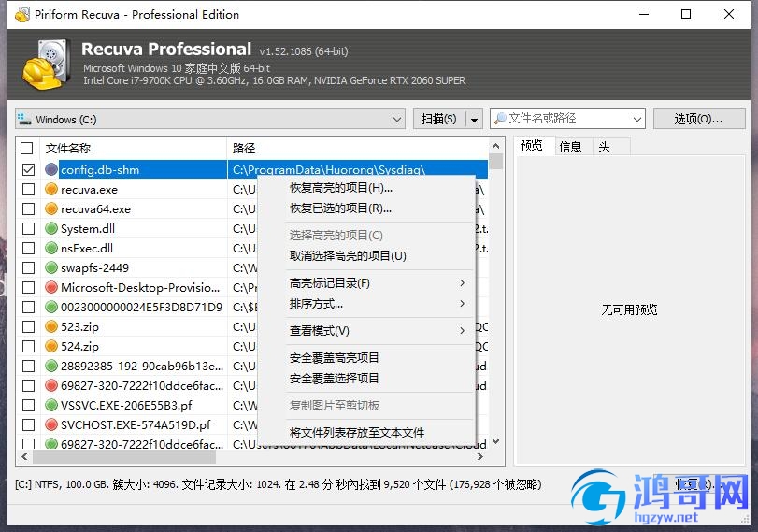
Task: Click into the 文件名或路径 filter field
Action: [568, 119]
